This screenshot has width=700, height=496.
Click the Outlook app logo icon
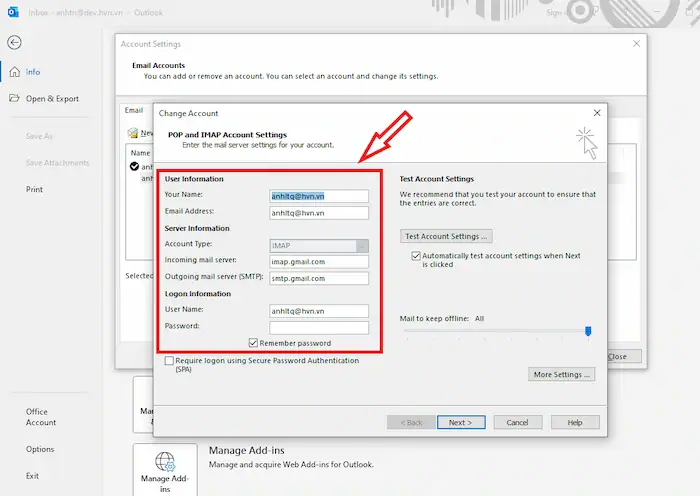pyautogui.click(x=13, y=13)
